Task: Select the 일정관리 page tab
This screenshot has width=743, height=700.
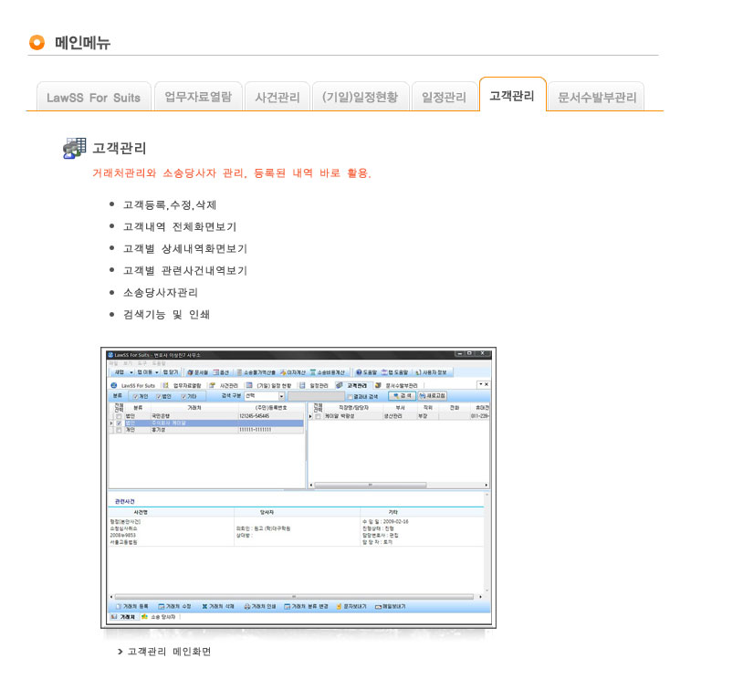Action: [x=444, y=97]
